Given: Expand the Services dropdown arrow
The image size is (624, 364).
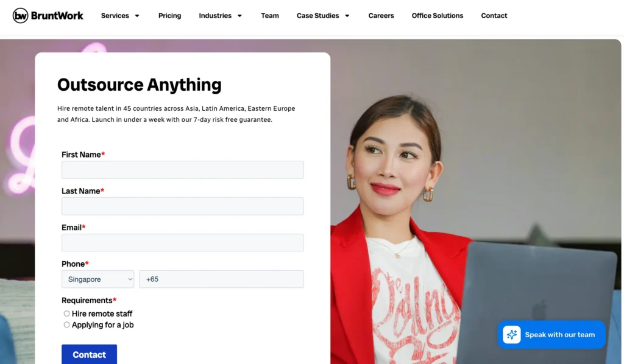Looking at the screenshot, I should (137, 16).
